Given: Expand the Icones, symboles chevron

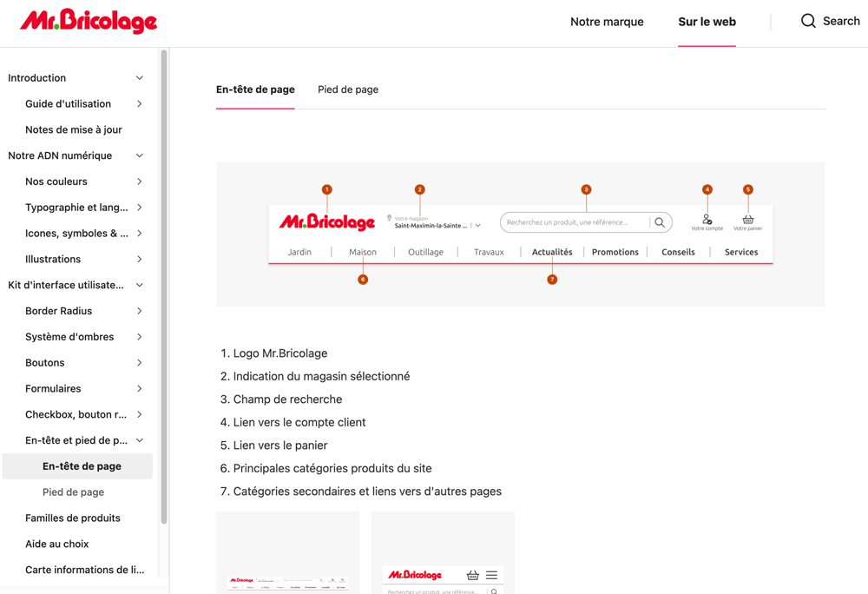Looking at the screenshot, I should tap(140, 233).
